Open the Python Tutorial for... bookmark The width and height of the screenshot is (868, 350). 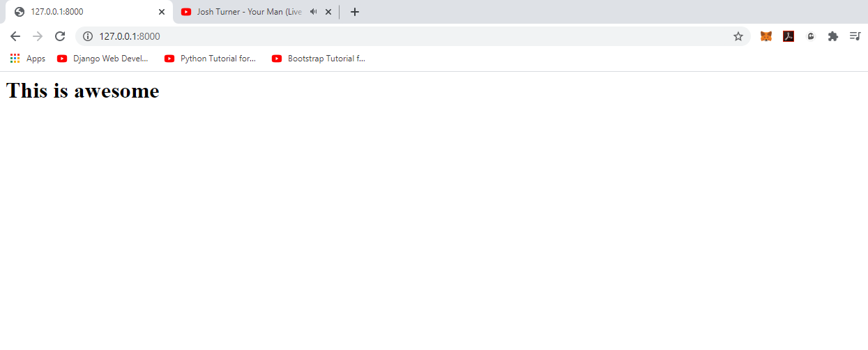210,59
